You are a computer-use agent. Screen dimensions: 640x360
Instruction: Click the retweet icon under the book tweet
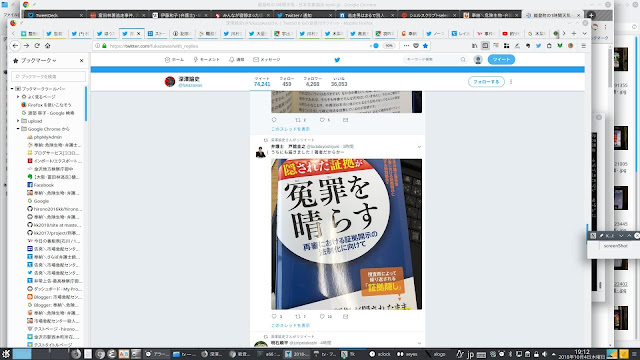[298, 316]
